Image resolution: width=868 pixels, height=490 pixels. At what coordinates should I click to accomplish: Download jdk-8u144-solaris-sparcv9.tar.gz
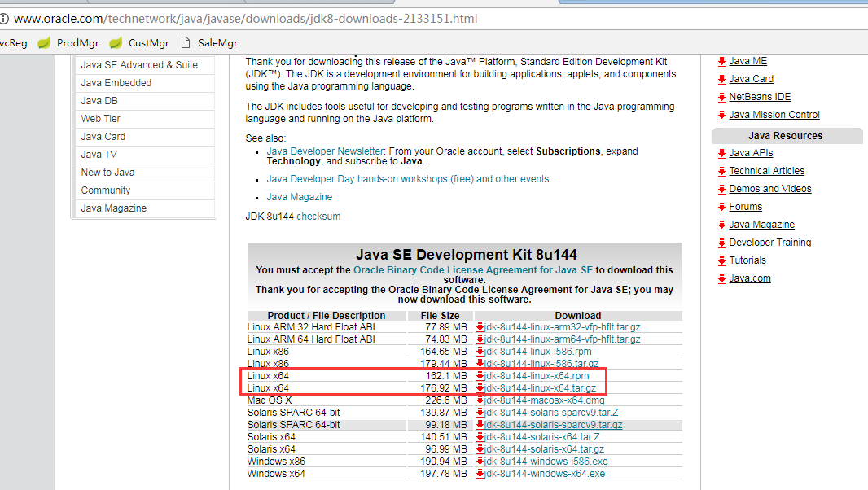coord(554,425)
